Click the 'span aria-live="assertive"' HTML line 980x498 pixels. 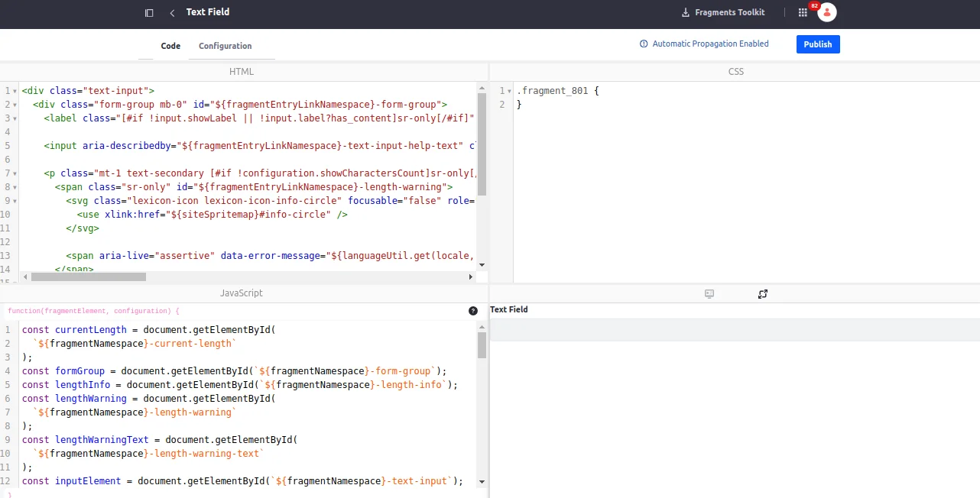pyautogui.click(x=271, y=256)
